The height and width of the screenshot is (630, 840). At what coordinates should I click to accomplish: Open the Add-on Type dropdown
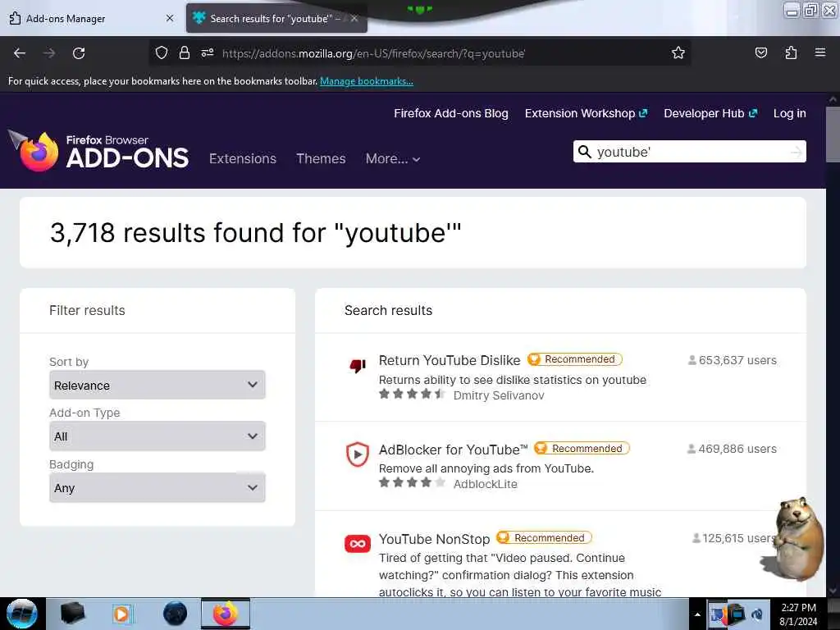157,436
